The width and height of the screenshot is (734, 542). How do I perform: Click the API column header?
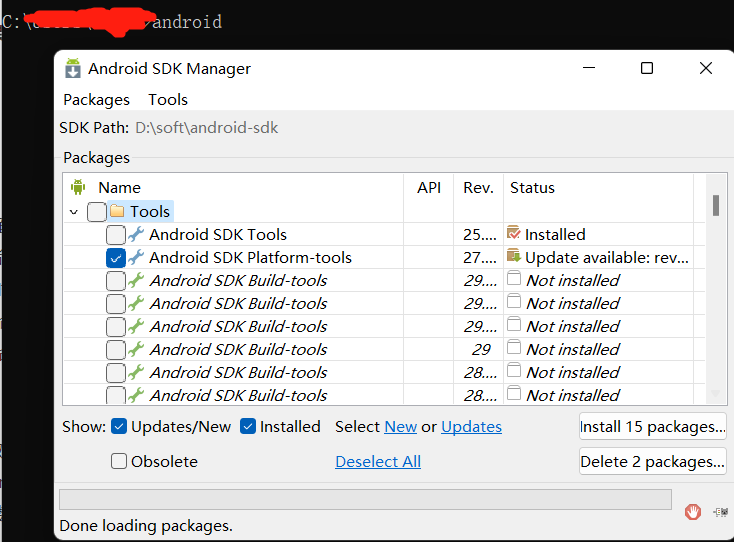pos(429,187)
